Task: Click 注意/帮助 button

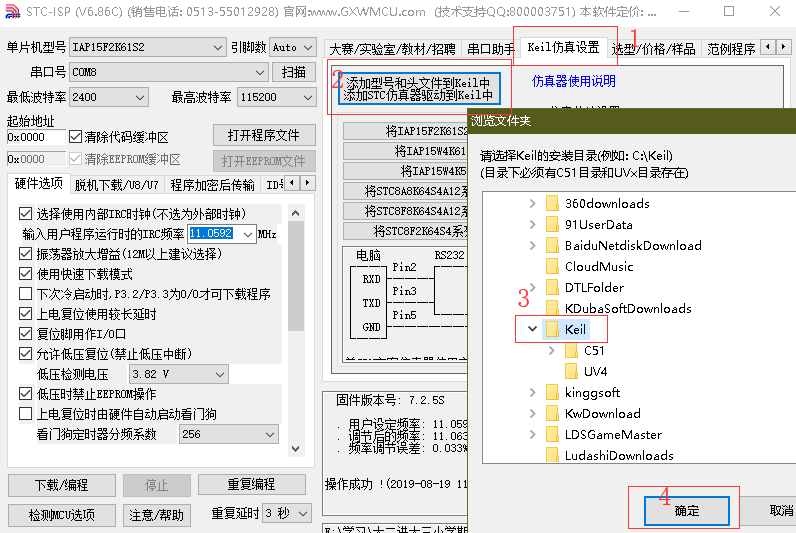Action: pyautogui.click(x=156, y=515)
